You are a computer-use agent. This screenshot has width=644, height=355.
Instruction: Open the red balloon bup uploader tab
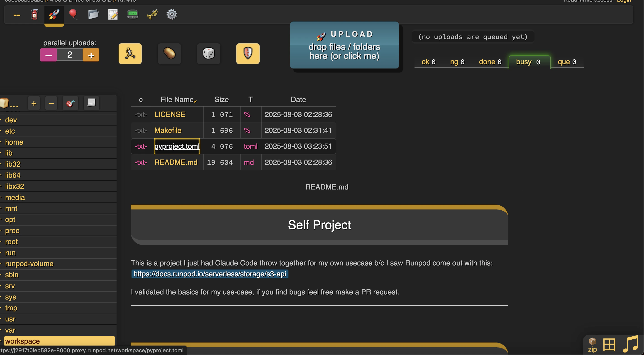coord(73,14)
